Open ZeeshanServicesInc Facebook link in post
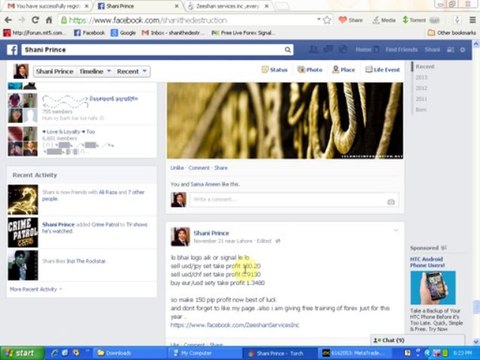The width and height of the screenshot is (480, 360). pos(235,325)
